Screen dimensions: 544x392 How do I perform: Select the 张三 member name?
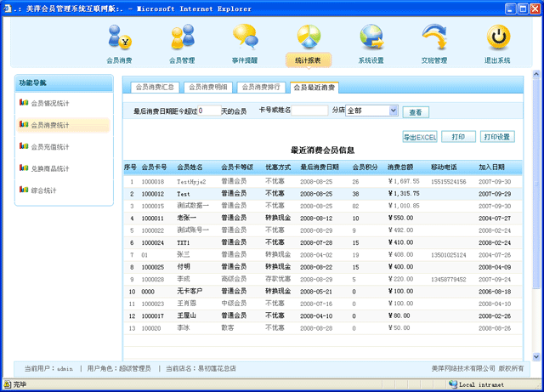click(x=184, y=254)
